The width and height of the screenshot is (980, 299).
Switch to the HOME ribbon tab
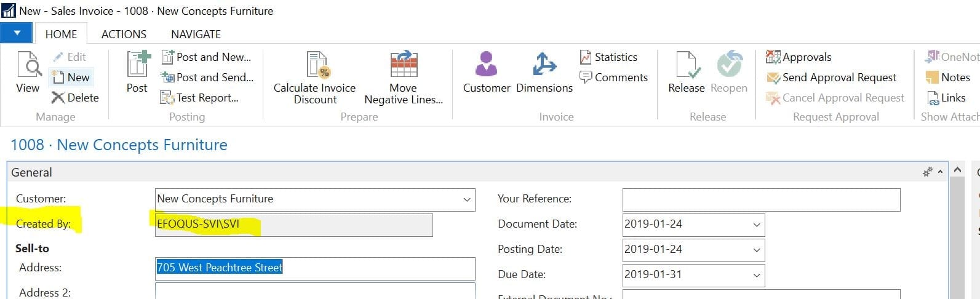point(62,34)
